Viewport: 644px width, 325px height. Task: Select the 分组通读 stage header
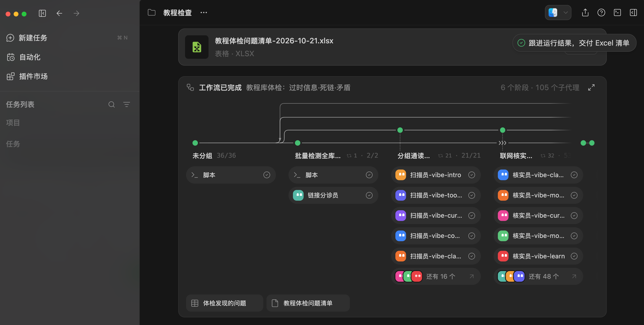pyautogui.click(x=413, y=156)
